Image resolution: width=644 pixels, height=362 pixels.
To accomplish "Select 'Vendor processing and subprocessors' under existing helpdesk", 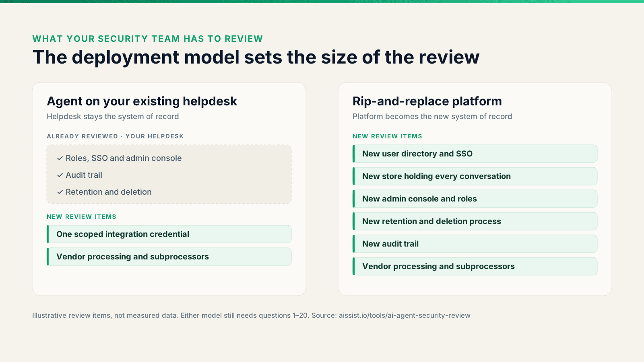I will click(169, 257).
